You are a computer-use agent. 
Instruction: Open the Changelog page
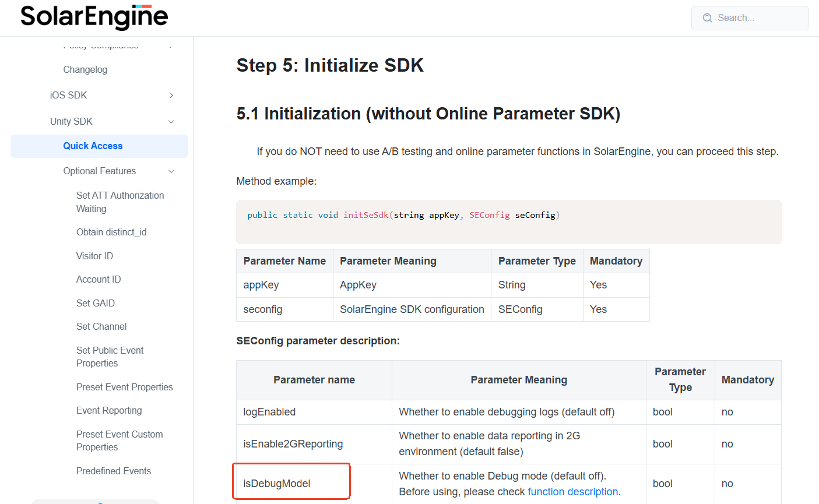click(x=85, y=70)
